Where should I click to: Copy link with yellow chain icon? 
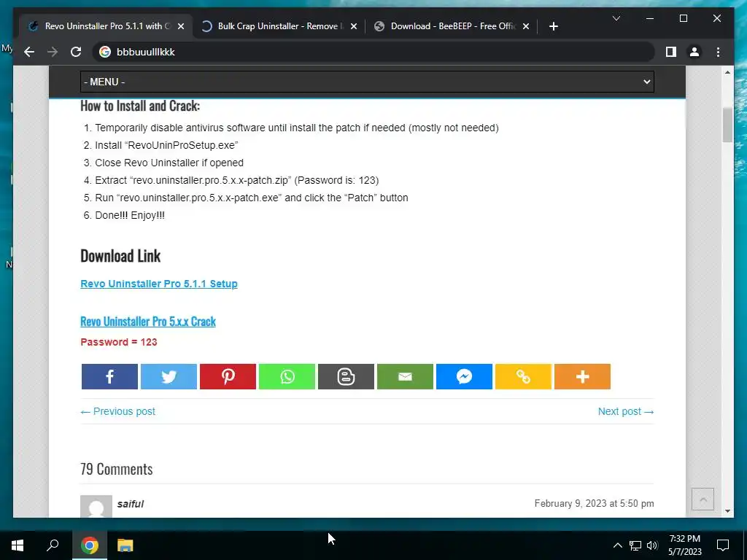tap(523, 377)
